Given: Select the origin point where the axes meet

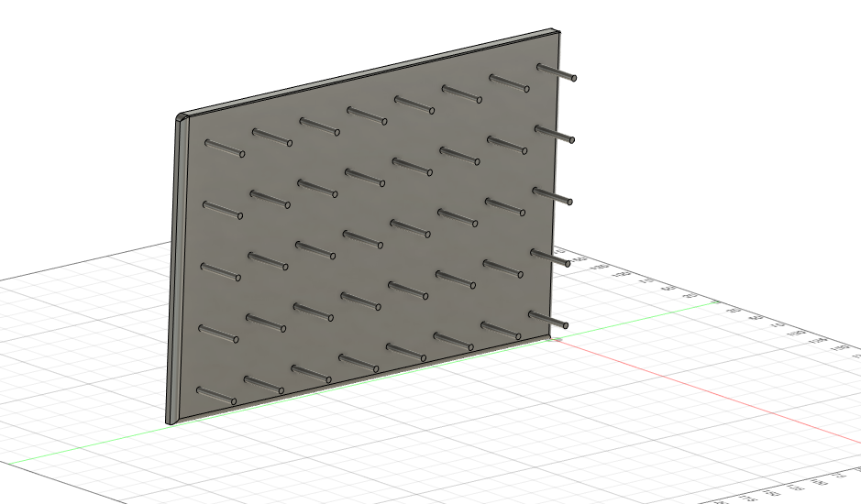Looking at the screenshot, I should pyautogui.click(x=555, y=339).
